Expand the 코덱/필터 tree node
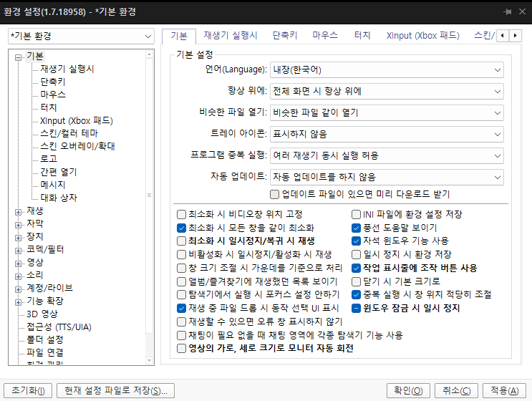Screen dimensions: 532x401 click(x=18, y=251)
